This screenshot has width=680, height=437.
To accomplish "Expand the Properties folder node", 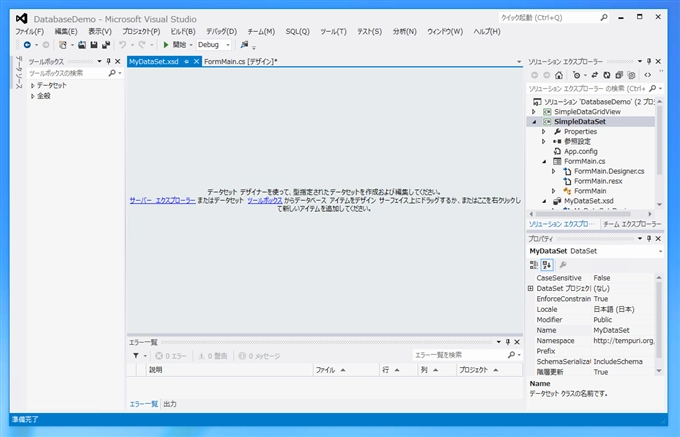I will point(544,132).
